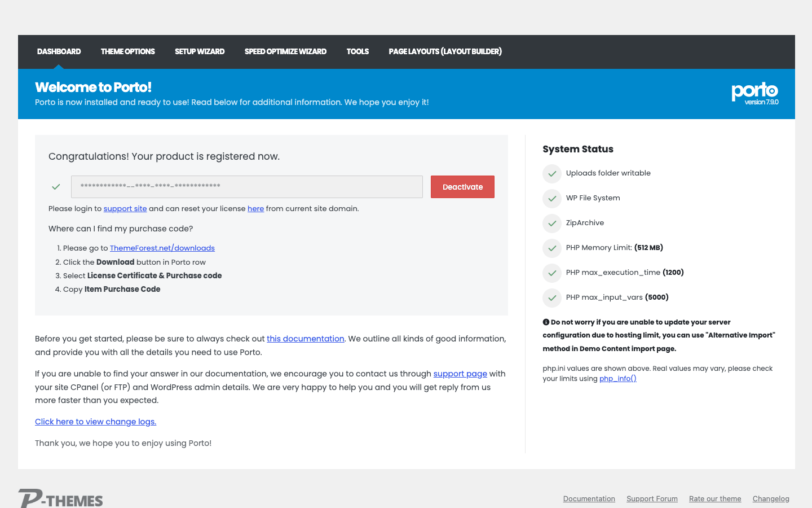Click the 'Welcome to Porto!' heading
Image resolution: width=812 pixels, height=508 pixels.
tap(93, 87)
